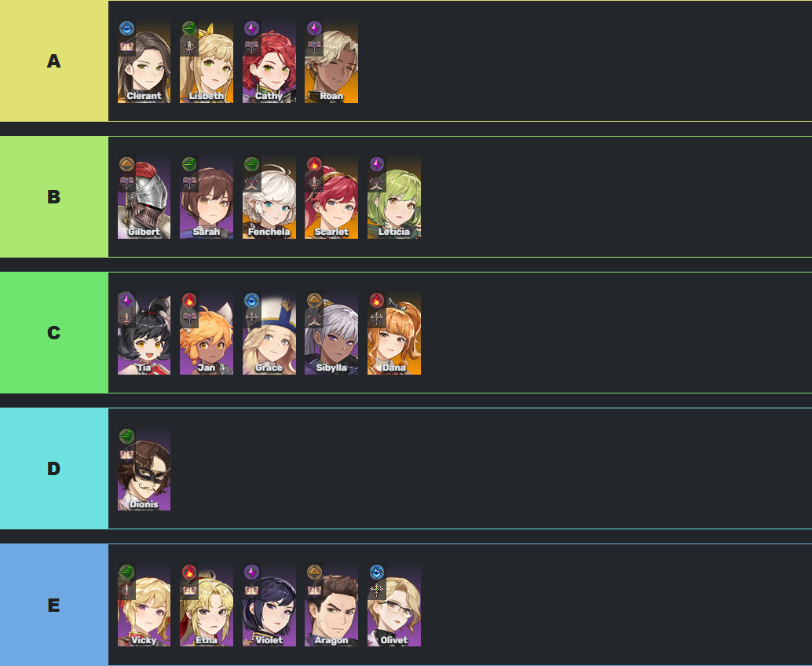Open Roan's character portrait
812x666 pixels.
[x=331, y=61]
